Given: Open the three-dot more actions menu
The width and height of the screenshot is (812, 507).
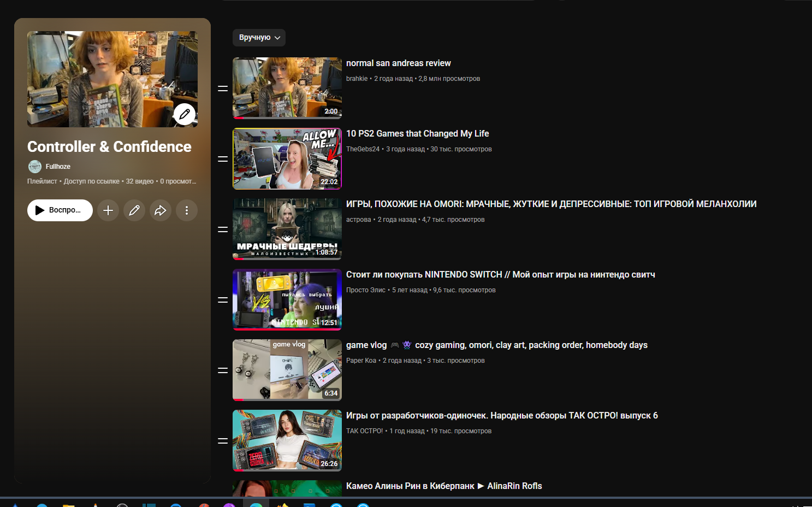Looking at the screenshot, I should [x=187, y=210].
